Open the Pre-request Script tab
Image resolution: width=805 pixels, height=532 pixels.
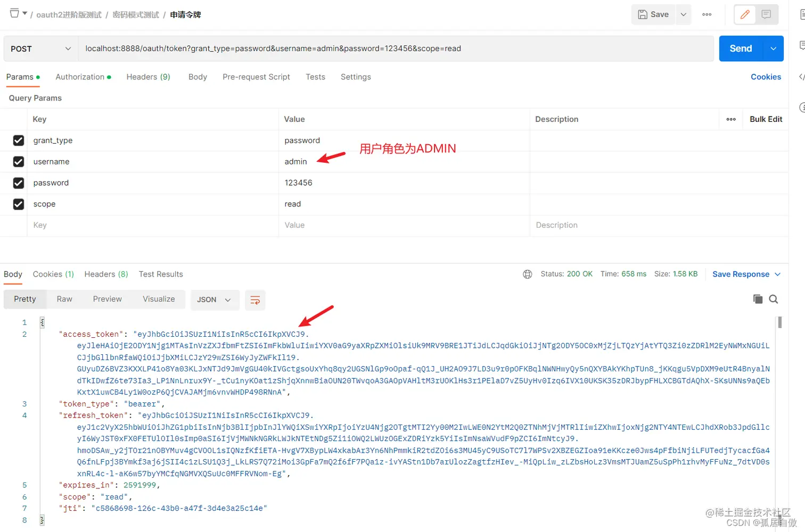coord(256,77)
